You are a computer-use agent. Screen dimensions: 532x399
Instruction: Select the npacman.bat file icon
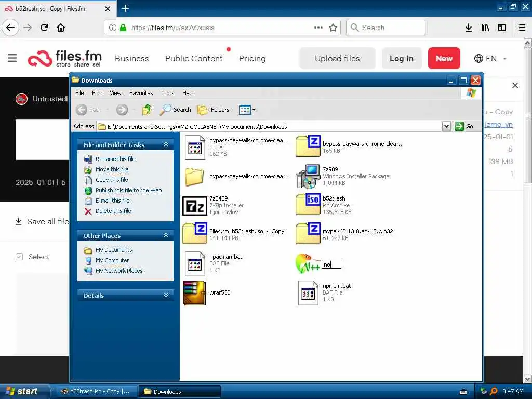[195, 263]
